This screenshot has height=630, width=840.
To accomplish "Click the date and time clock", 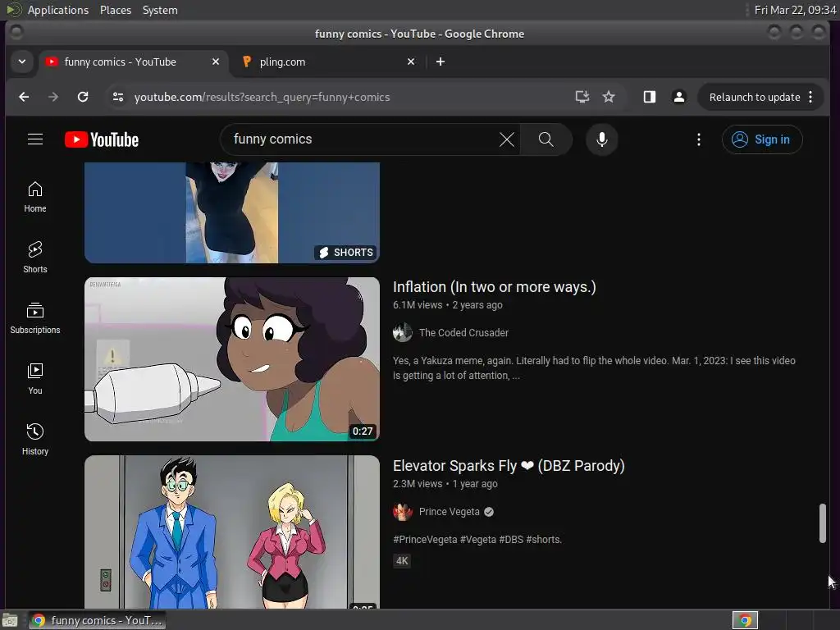I will tap(795, 10).
